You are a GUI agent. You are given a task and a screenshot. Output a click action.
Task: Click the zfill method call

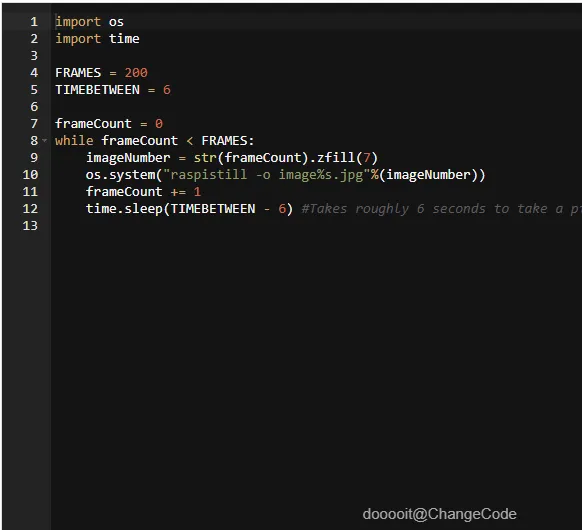tap(347, 158)
